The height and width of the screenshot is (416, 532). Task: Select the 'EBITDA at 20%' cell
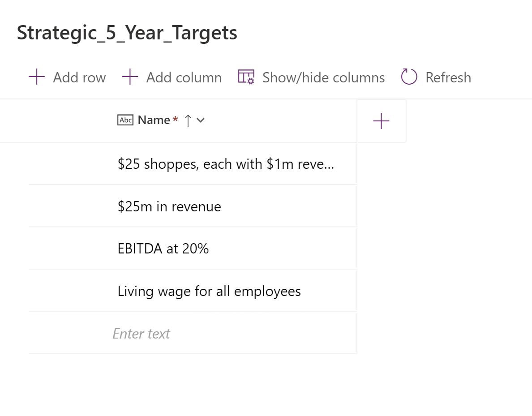pos(163,249)
